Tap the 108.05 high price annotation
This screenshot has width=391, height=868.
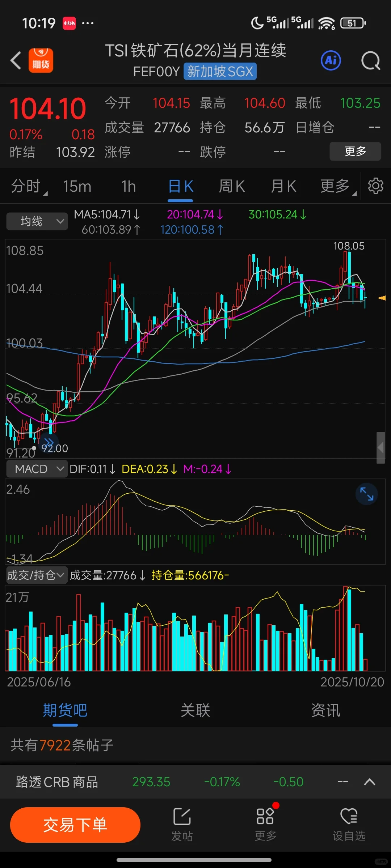(349, 246)
